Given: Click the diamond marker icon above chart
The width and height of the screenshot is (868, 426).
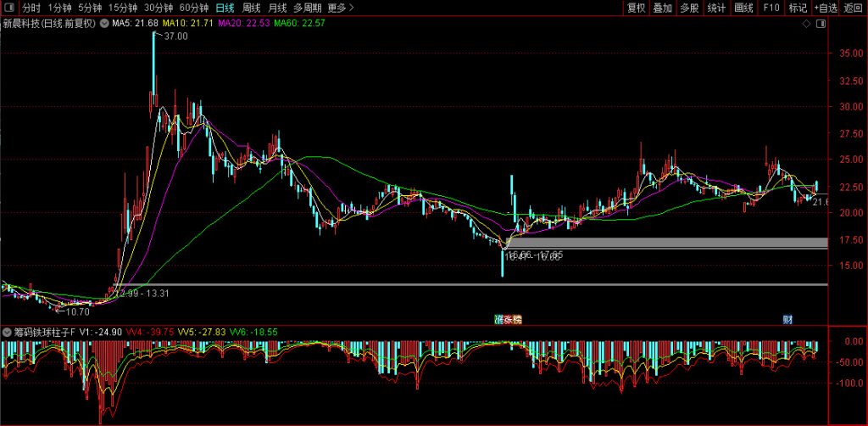Looking at the screenshot, I should point(805,24).
